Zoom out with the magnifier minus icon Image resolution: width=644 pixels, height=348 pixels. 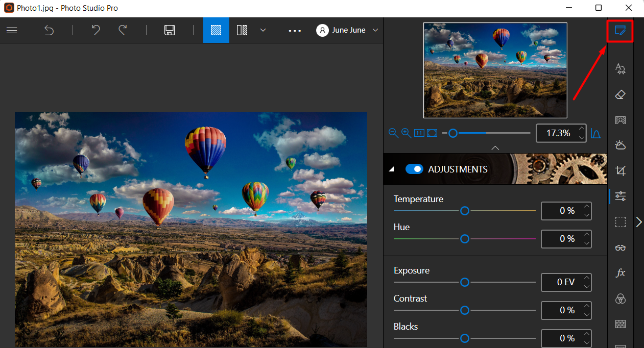click(393, 133)
